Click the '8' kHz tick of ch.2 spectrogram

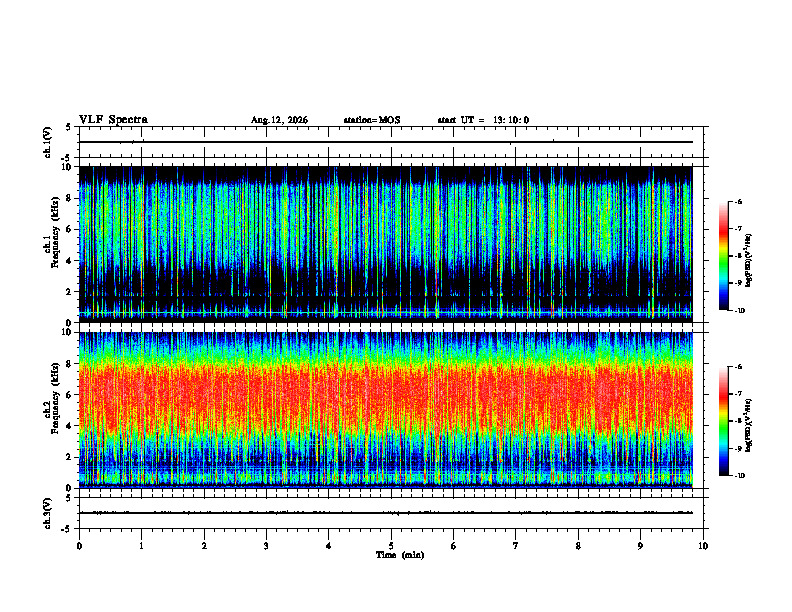tap(69, 364)
